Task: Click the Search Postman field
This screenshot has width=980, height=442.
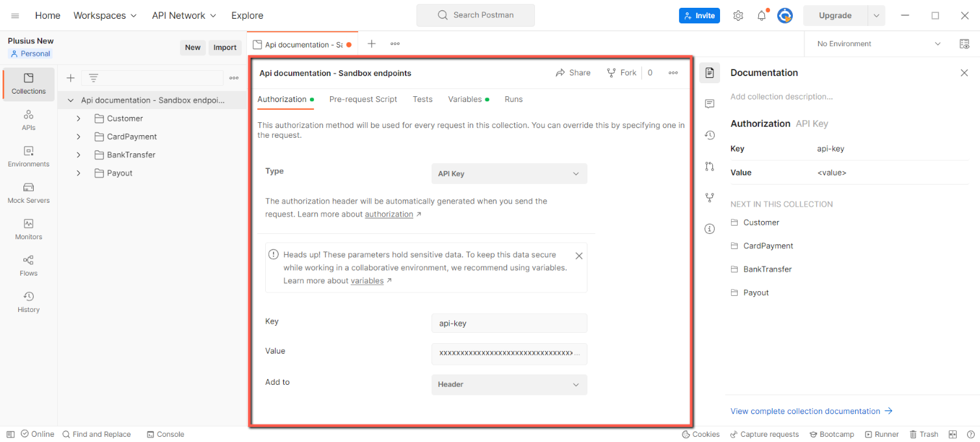Action: point(476,15)
